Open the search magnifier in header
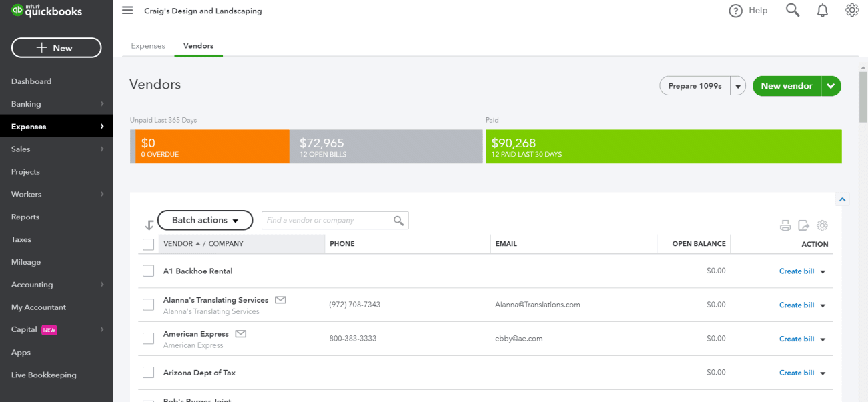868x402 pixels. click(x=793, y=10)
